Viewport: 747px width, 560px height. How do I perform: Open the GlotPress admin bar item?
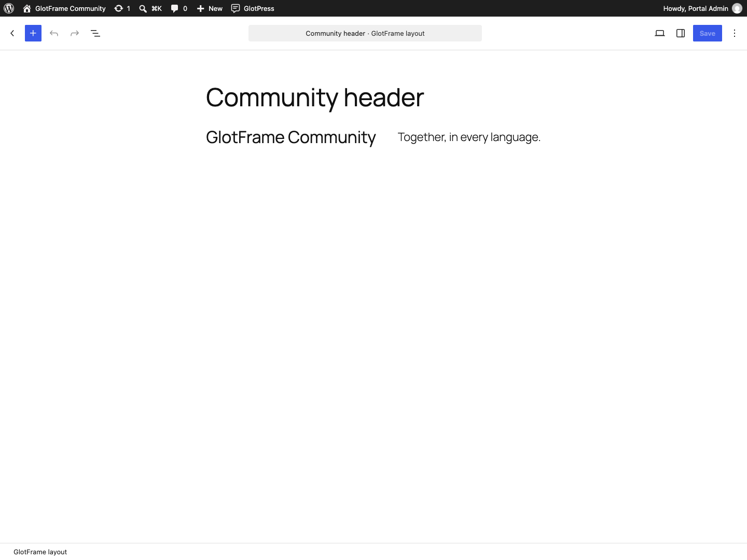point(253,8)
